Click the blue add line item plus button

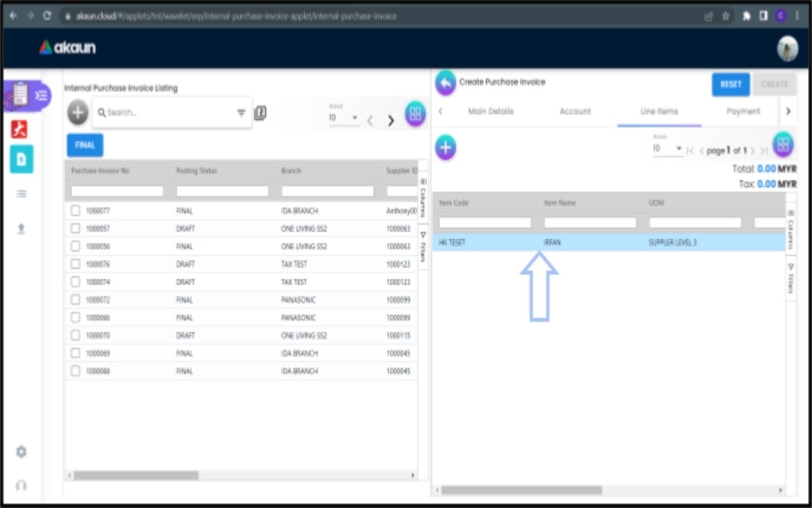(x=445, y=148)
